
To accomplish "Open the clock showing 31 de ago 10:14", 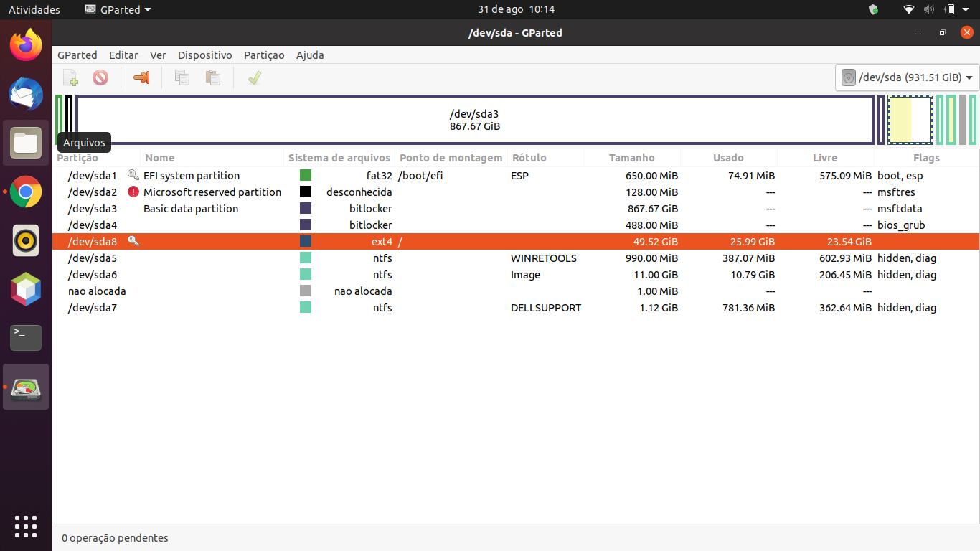I will pyautogui.click(x=516, y=9).
